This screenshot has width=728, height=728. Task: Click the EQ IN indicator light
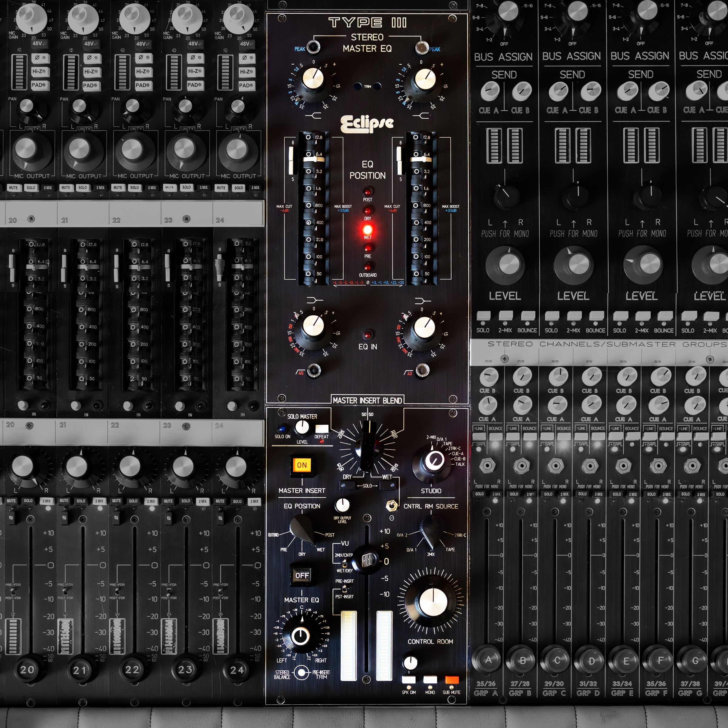(367, 335)
